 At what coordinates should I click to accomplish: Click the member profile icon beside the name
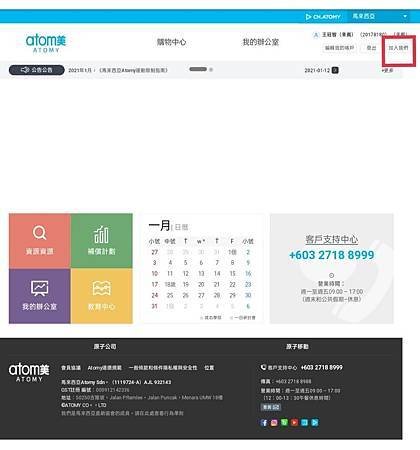pos(316,35)
